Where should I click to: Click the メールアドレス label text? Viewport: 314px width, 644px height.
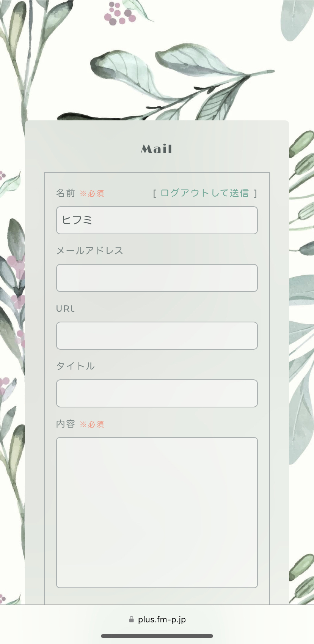[x=90, y=251]
